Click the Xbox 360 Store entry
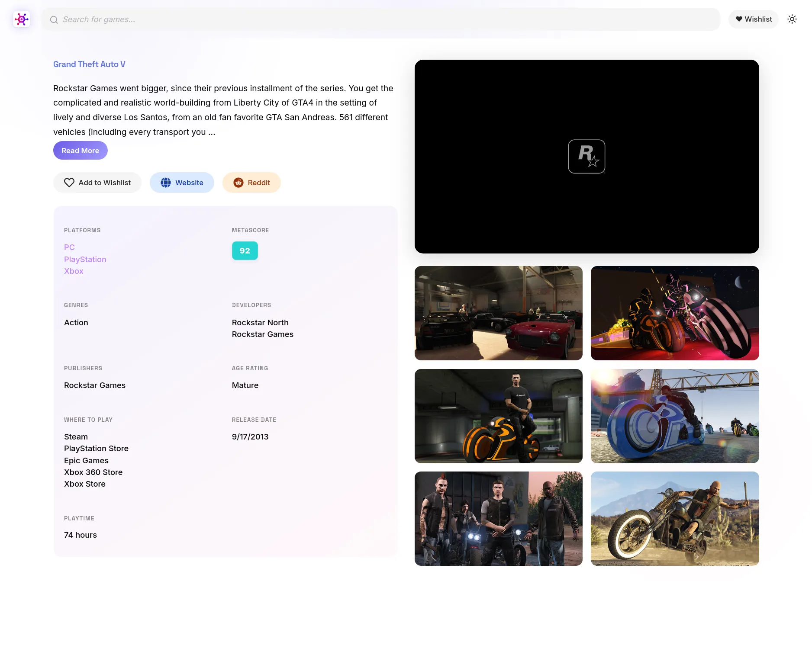The image size is (812, 648). pos(93,472)
